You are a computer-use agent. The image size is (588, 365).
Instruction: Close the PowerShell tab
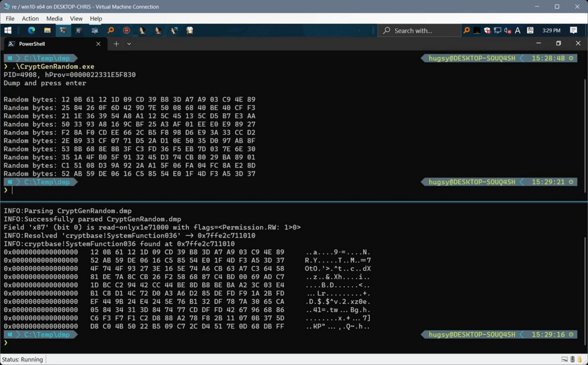98,44
